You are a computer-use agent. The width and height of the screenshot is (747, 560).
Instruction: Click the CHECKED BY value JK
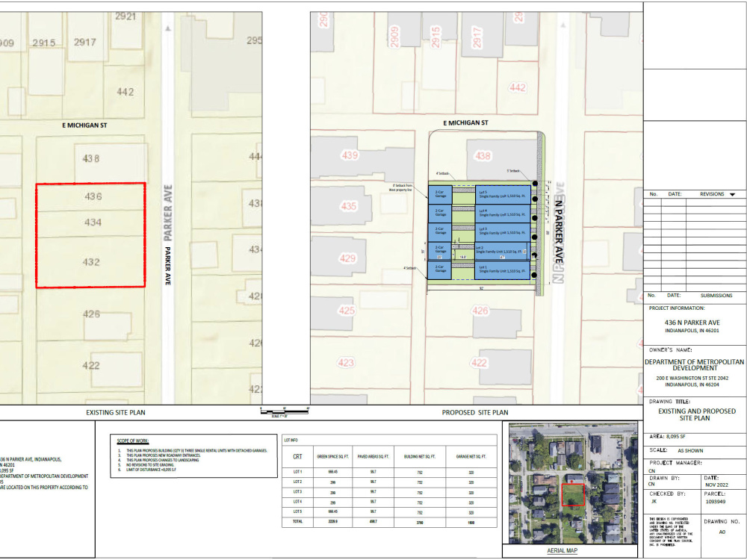coord(654,502)
